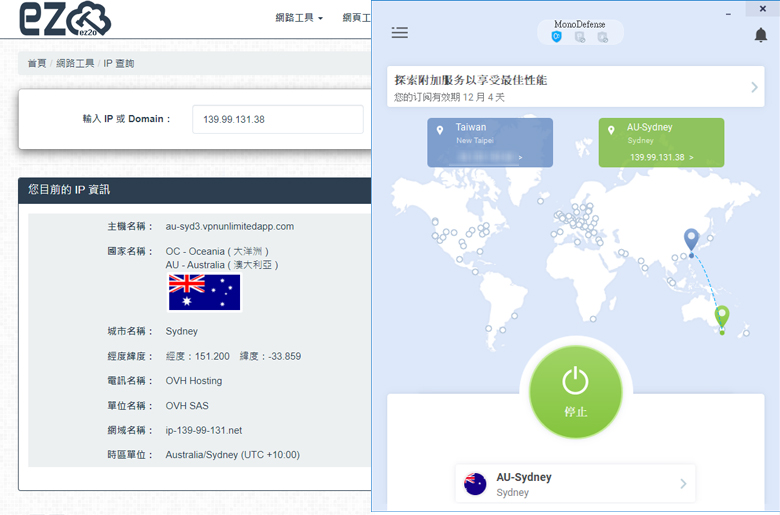Close the VPN app window
This screenshot has height=515, width=780.
tap(763, 8)
